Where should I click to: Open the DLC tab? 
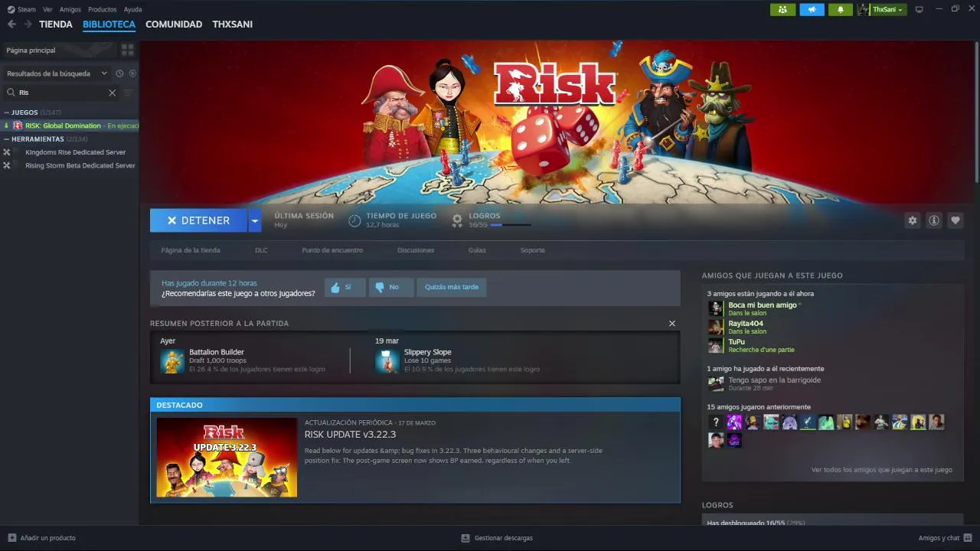click(x=261, y=250)
